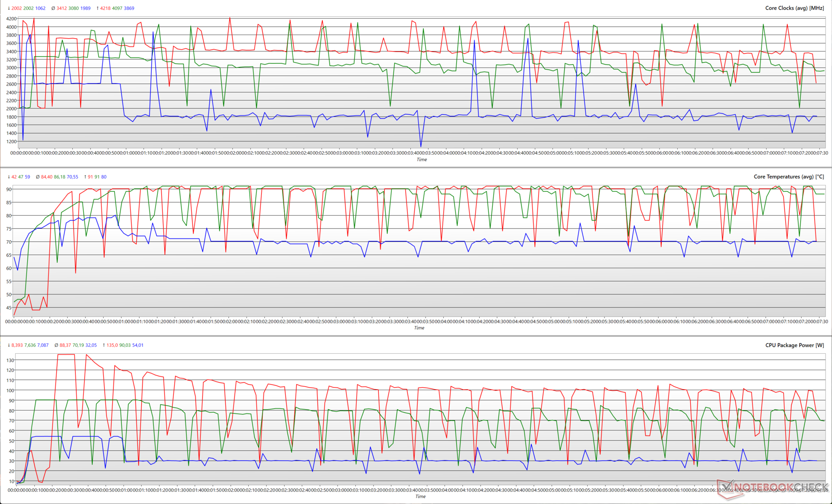The width and height of the screenshot is (832, 504).
Task: Click the average symbol in CPU Package Power stats
Action: (x=56, y=345)
